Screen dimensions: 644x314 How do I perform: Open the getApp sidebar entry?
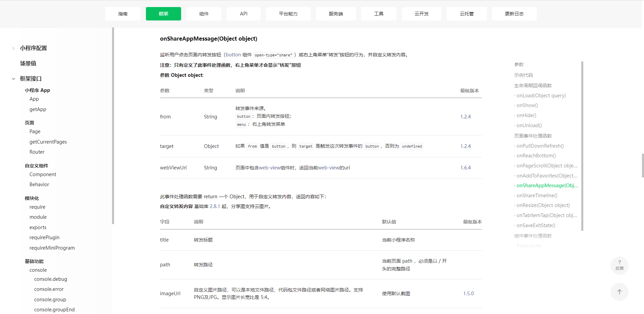[38, 109]
